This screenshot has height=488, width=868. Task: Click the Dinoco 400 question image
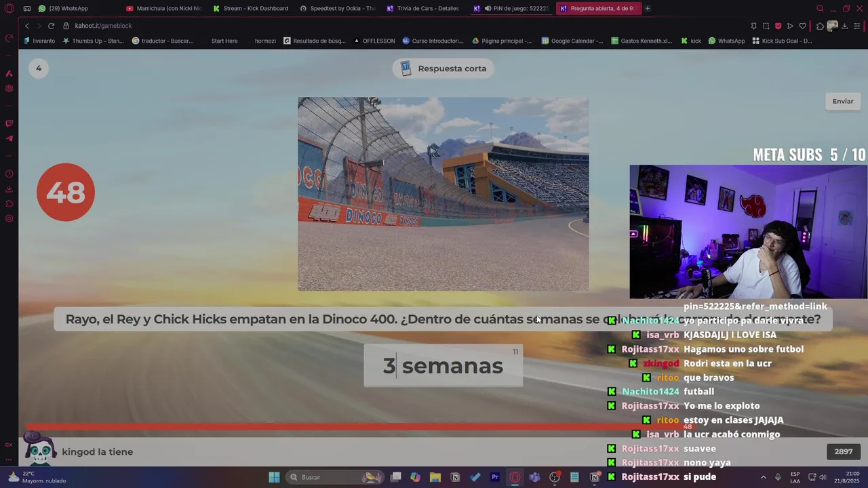click(443, 194)
